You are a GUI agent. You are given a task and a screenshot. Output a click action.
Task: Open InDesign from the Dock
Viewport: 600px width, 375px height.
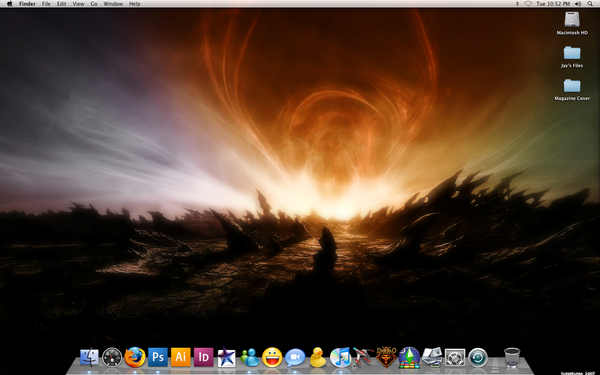(x=203, y=357)
